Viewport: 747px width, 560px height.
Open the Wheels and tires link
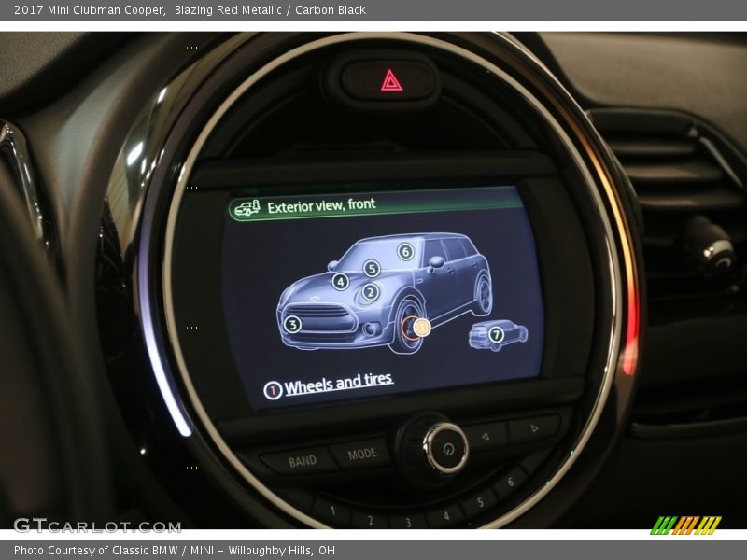(338, 384)
